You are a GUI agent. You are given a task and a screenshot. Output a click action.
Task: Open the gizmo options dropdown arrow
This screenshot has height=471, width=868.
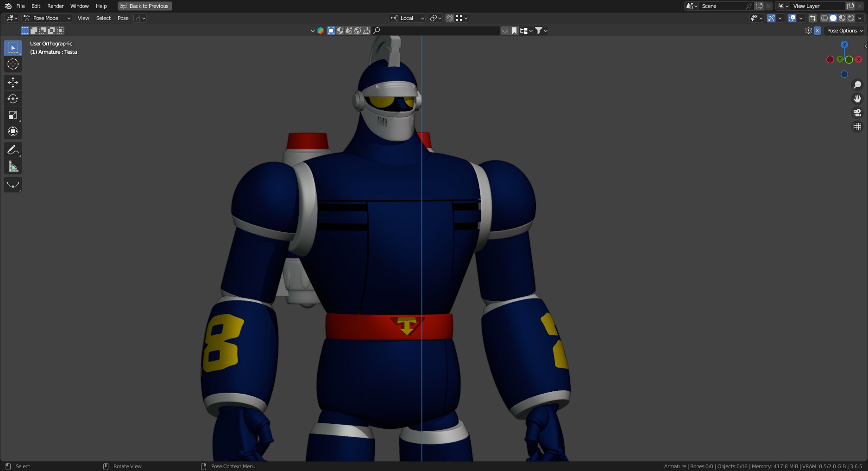point(780,18)
